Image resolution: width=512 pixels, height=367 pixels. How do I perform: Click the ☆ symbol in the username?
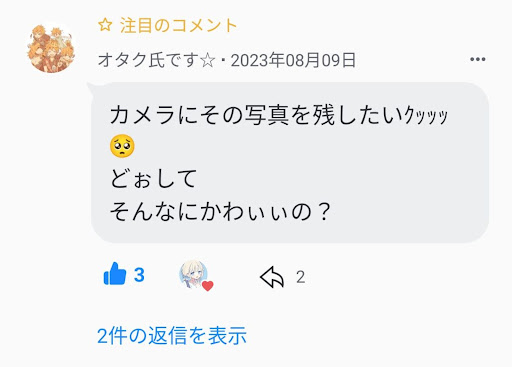(x=207, y=61)
